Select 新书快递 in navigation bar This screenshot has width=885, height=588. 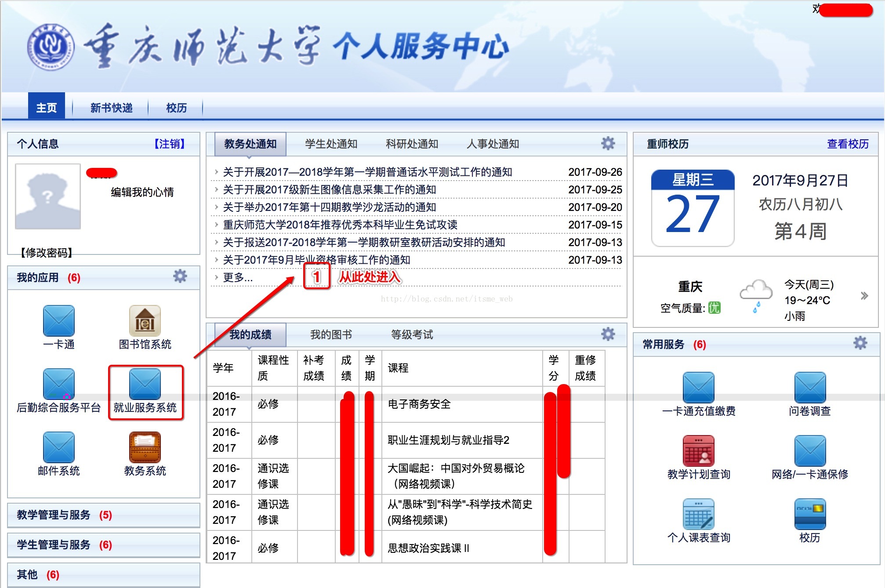point(111,108)
